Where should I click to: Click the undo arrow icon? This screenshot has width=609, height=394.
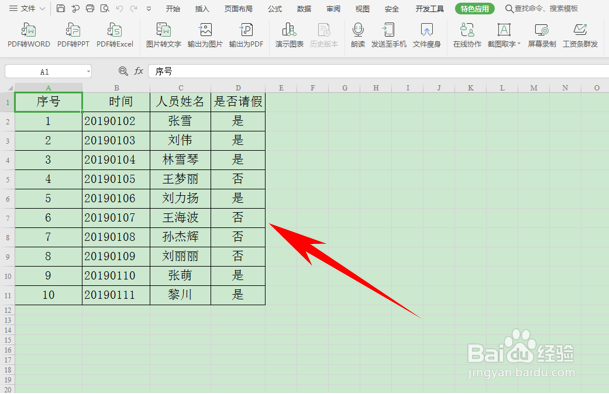(x=120, y=8)
